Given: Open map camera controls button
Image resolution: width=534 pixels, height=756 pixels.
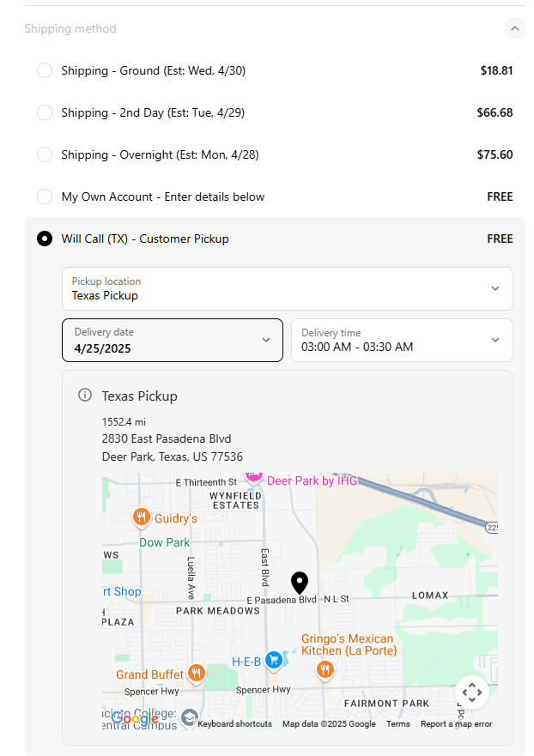Looking at the screenshot, I should pos(471,692).
